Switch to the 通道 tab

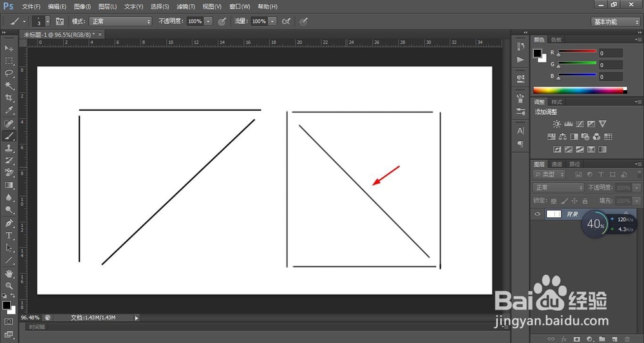click(x=556, y=164)
